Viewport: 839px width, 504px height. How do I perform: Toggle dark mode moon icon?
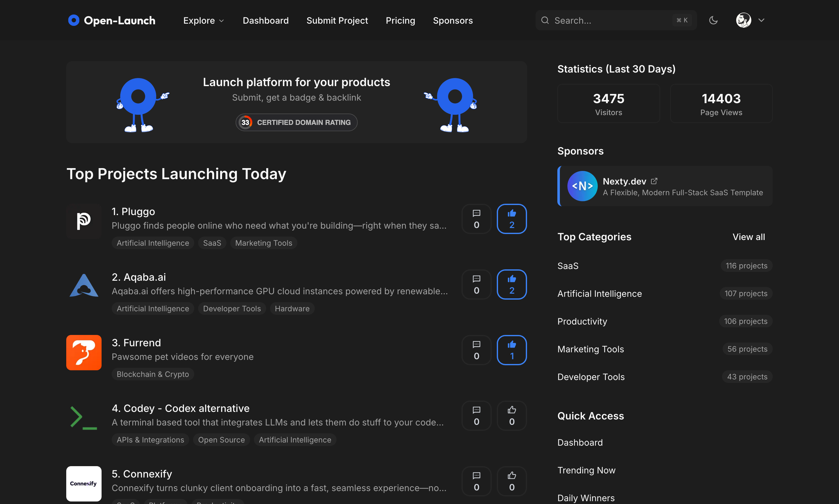click(713, 21)
